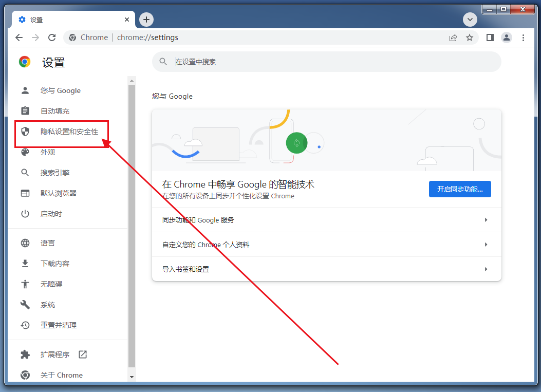Select 隐私设置和安全性 in the sidebar

point(69,132)
